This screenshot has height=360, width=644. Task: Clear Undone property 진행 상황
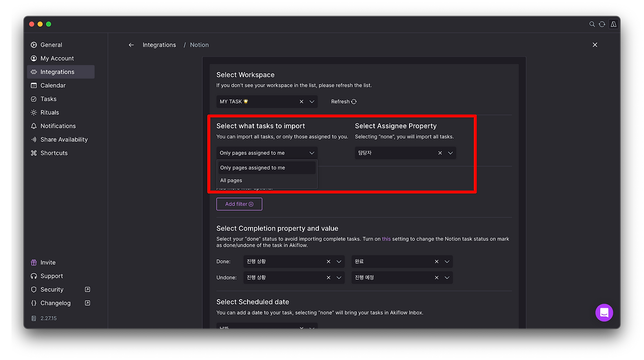click(329, 277)
